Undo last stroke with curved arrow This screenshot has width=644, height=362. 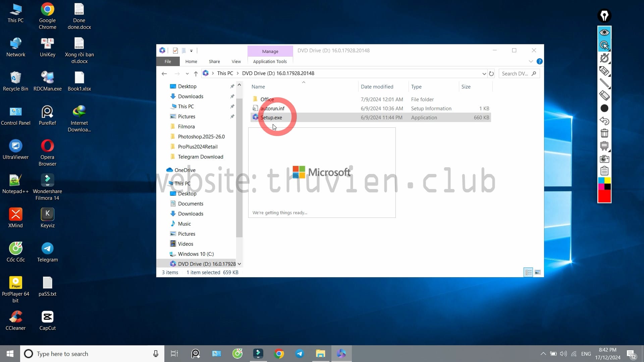[604, 121]
